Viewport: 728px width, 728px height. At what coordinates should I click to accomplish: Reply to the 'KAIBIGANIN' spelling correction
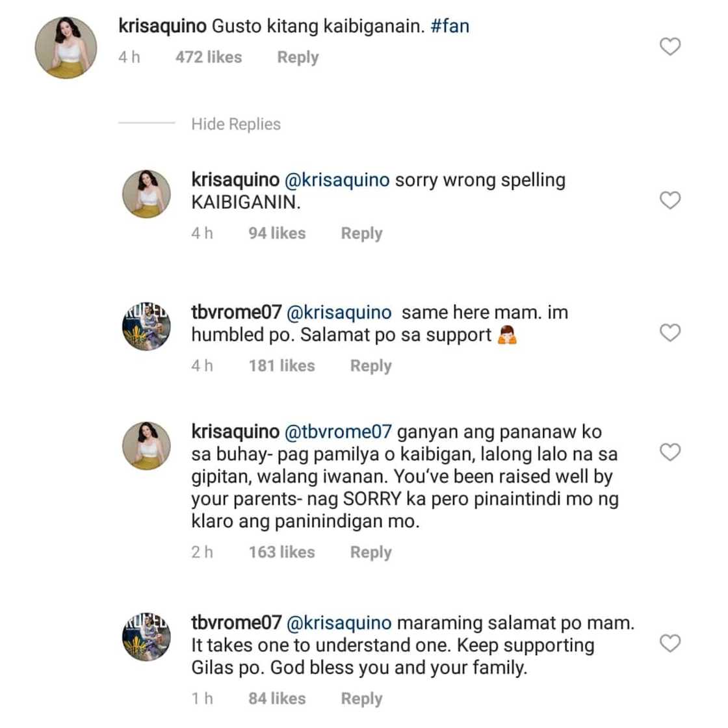[361, 233]
